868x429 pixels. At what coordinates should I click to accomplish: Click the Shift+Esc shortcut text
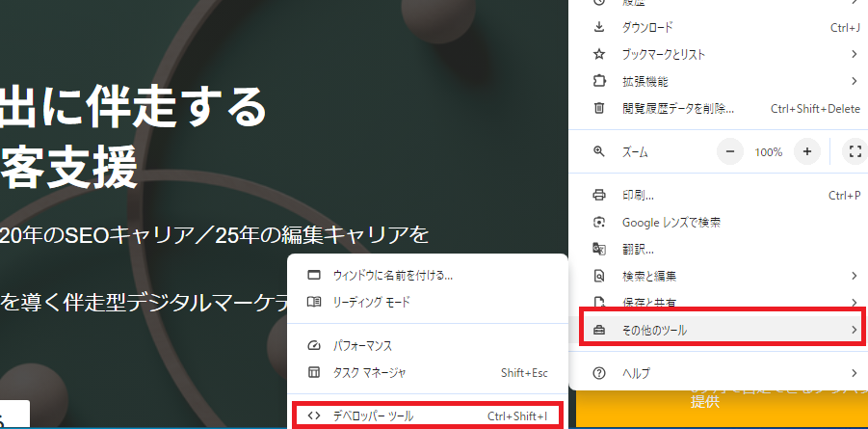click(x=524, y=373)
